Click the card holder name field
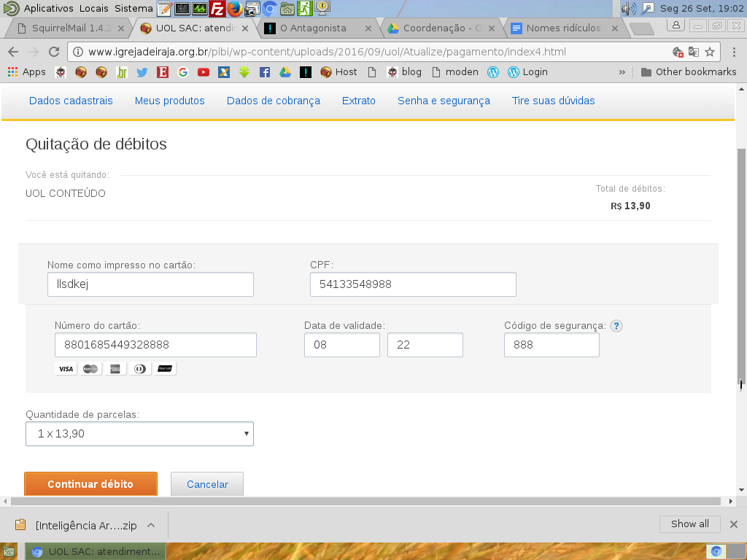 click(x=150, y=284)
